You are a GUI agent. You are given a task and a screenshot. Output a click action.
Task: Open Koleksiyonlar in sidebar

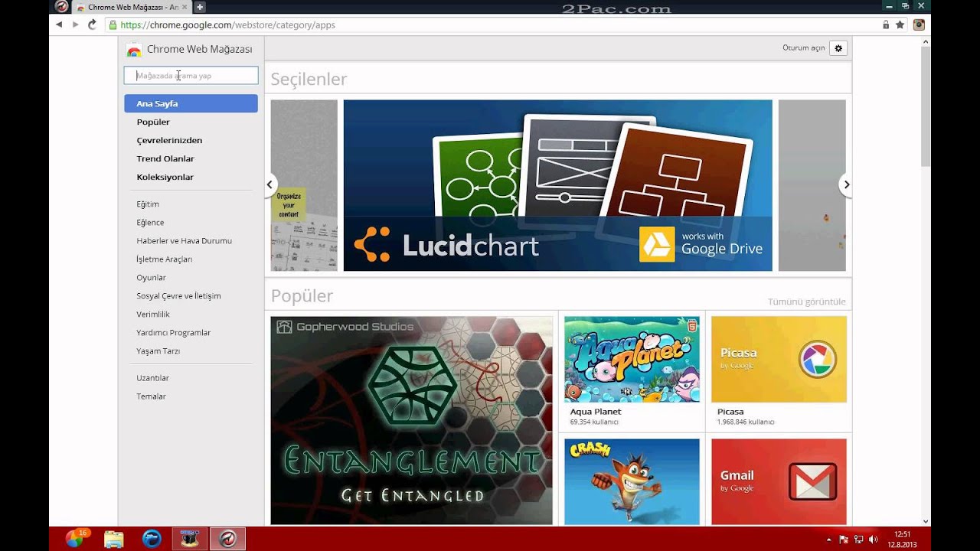click(x=165, y=177)
